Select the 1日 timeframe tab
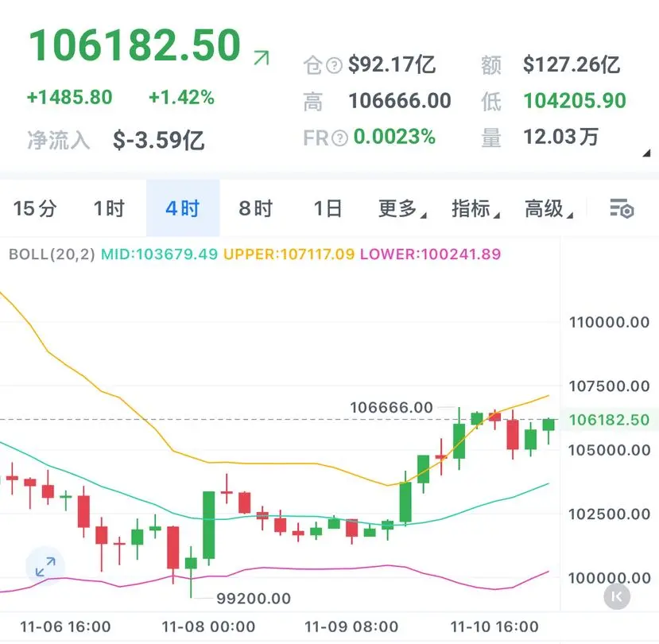Screen dimensions: 659x644 [x=328, y=208]
